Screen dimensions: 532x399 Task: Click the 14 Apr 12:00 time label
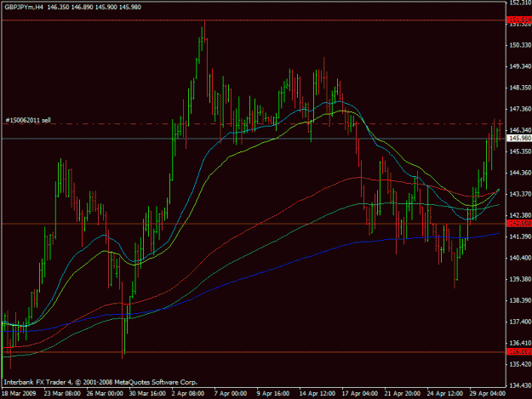point(317,394)
